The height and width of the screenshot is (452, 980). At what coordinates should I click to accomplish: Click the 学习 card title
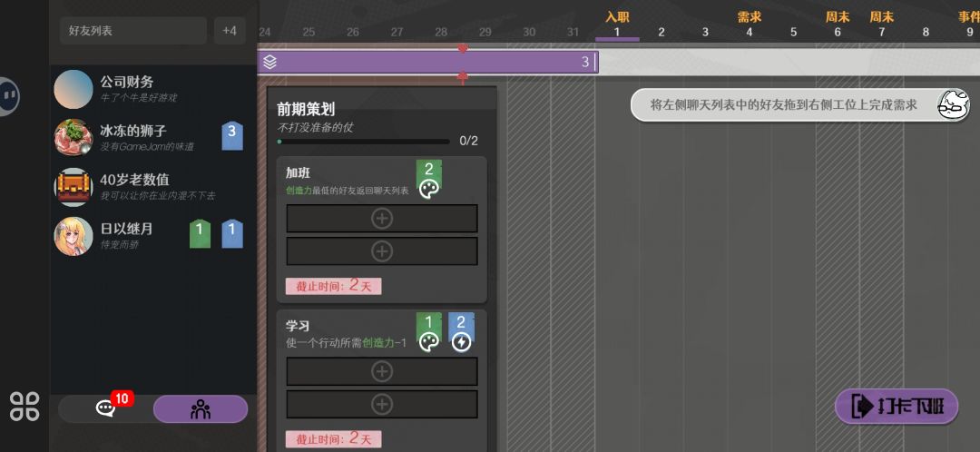[x=299, y=326]
